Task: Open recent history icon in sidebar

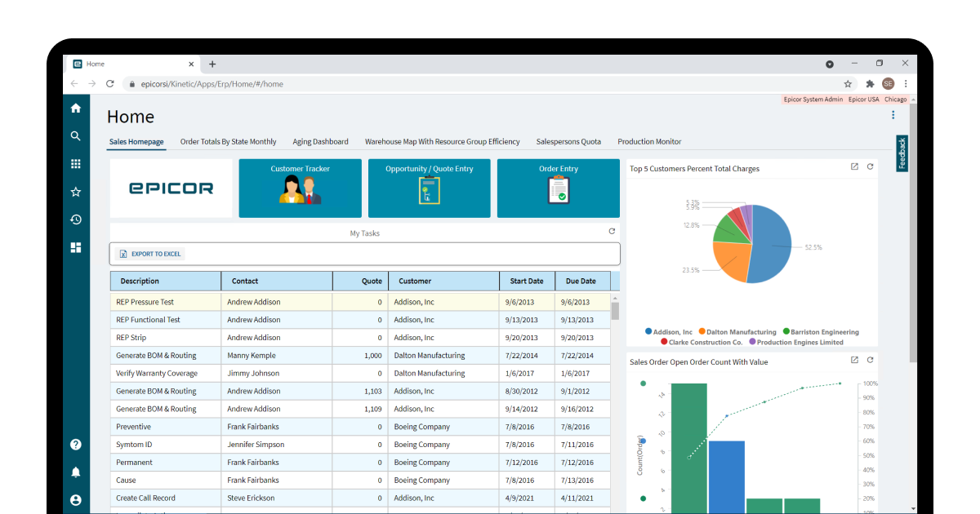Action: point(76,219)
